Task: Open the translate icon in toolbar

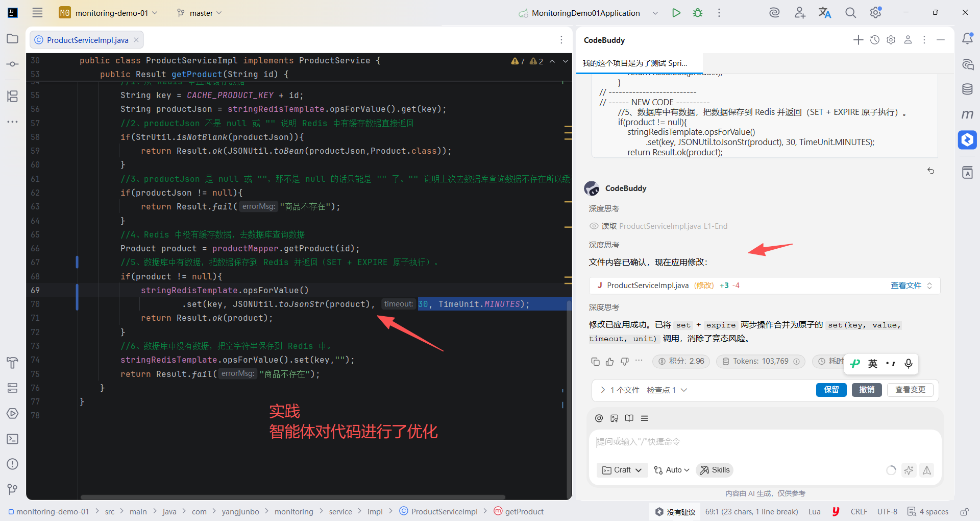Action: click(825, 13)
